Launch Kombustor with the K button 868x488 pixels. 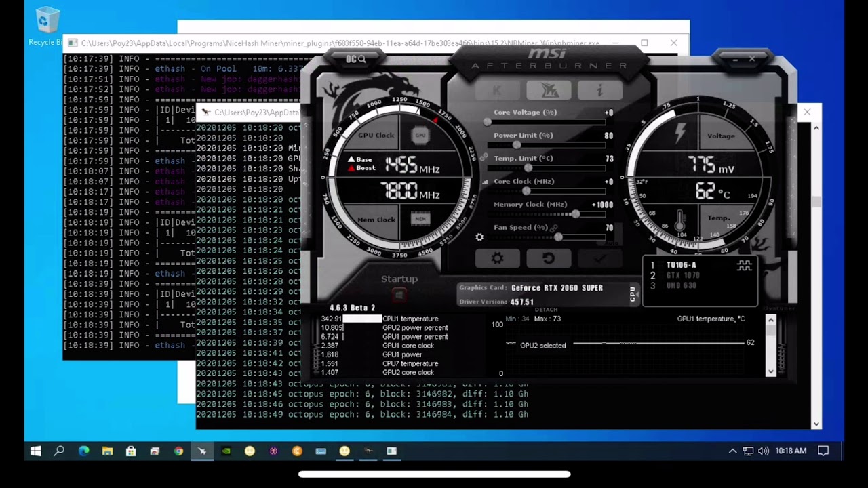(x=496, y=89)
